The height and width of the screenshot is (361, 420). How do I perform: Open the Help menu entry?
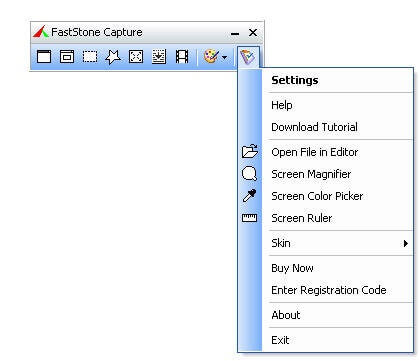pos(338,105)
